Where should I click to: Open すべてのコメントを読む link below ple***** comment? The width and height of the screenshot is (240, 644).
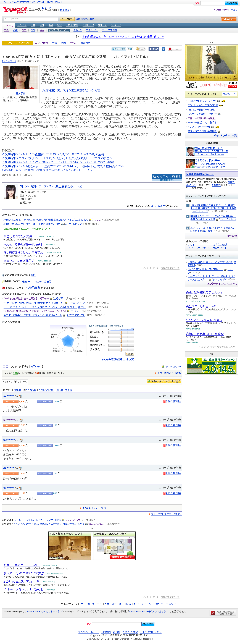pyautogui.click(x=94, y=508)
